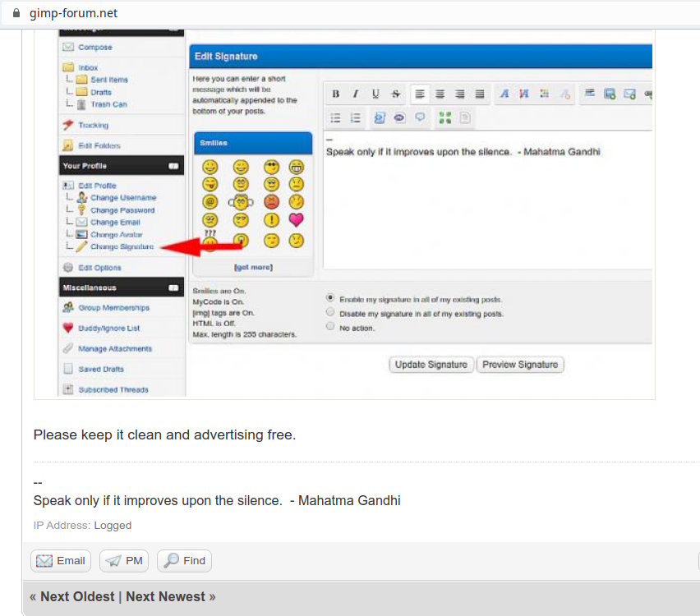The width and height of the screenshot is (700, 616).
Task: Open Edit Options
Action: point(99,268)
